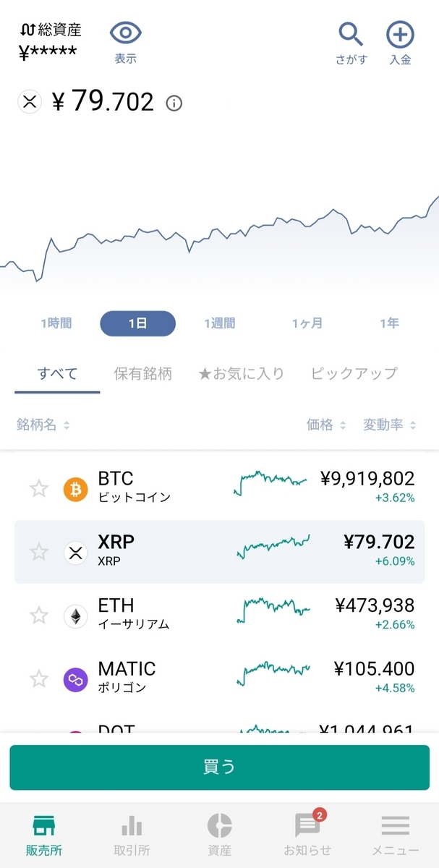Toggle total assets visibility eye icon

pyautogui.click(x=125, y=33)
